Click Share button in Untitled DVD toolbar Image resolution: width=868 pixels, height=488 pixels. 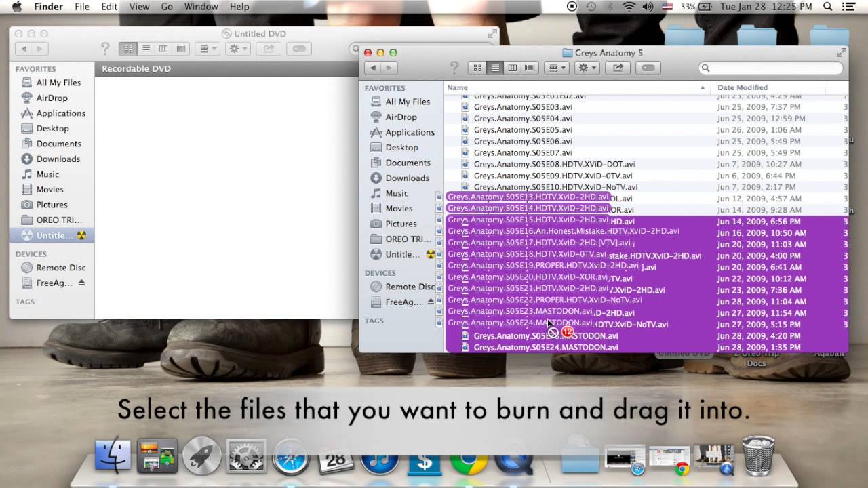tap(269, 49)
